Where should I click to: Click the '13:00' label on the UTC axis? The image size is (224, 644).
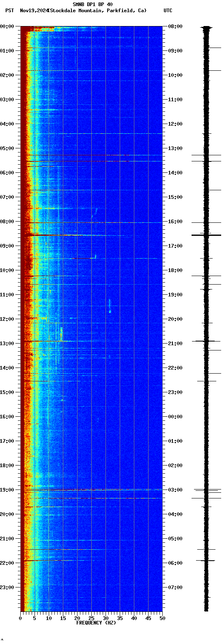tap(175, 148)
